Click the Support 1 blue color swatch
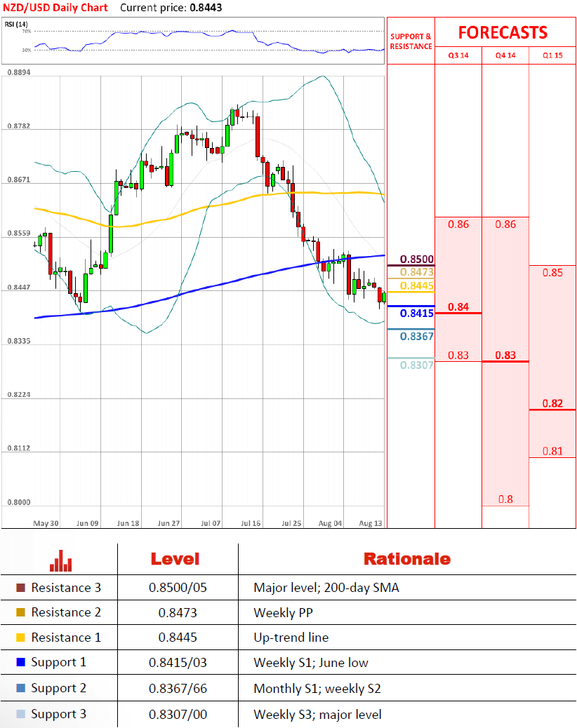This screenshot has height=728, width=577. pos(20,662)
